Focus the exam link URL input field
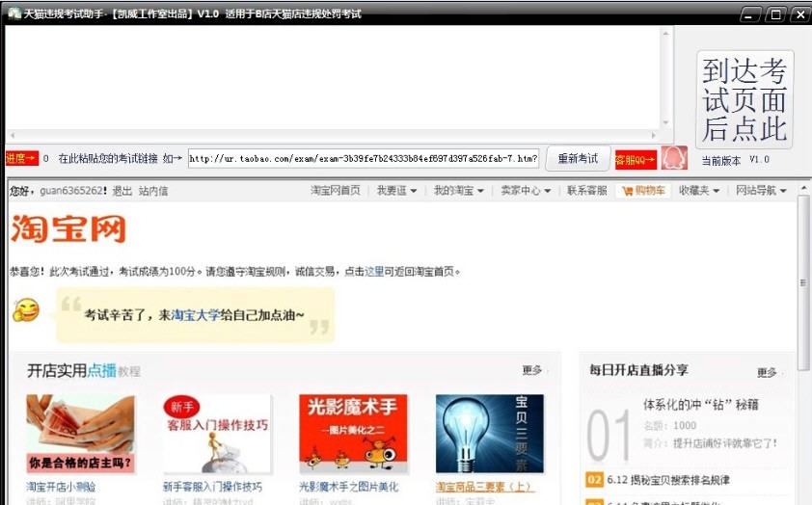Viewport: 812px width, 505px height. click(x=364, y=158)
